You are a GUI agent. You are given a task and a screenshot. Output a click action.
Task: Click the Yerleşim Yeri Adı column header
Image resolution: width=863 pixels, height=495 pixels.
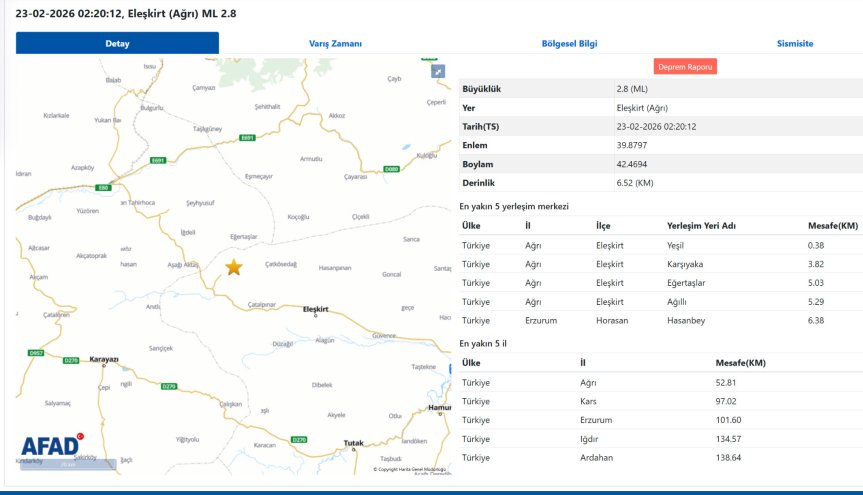[x=701, y=226]
